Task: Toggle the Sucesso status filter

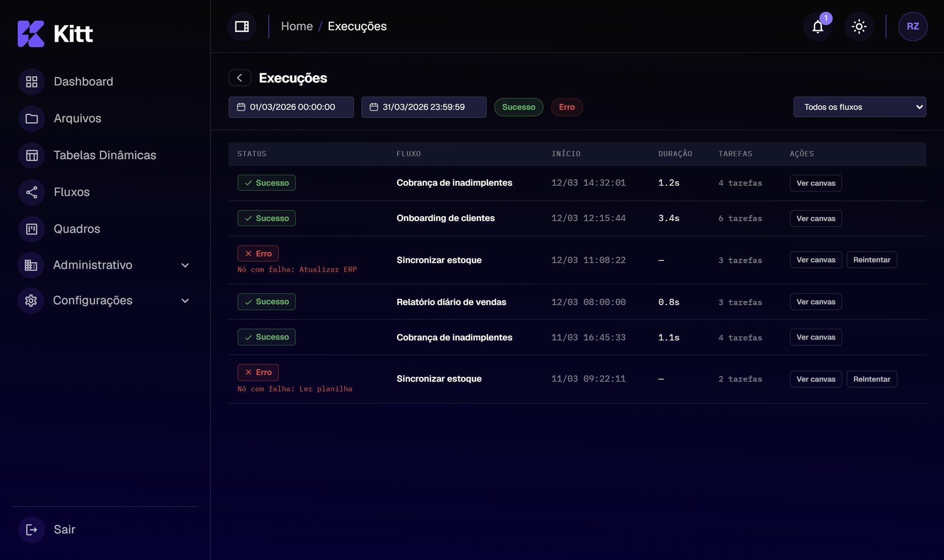Action: pyautogui.click(x=519, y=107)
